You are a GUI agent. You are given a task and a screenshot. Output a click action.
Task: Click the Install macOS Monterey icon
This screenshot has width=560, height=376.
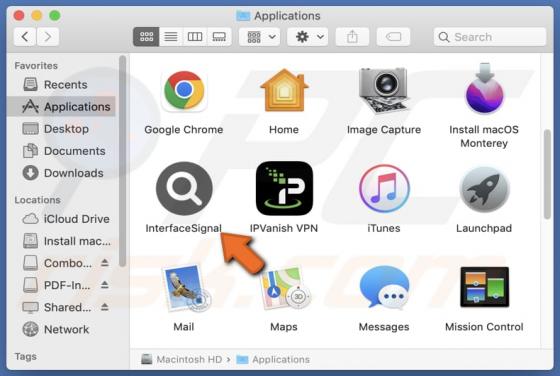coord(484,89)
